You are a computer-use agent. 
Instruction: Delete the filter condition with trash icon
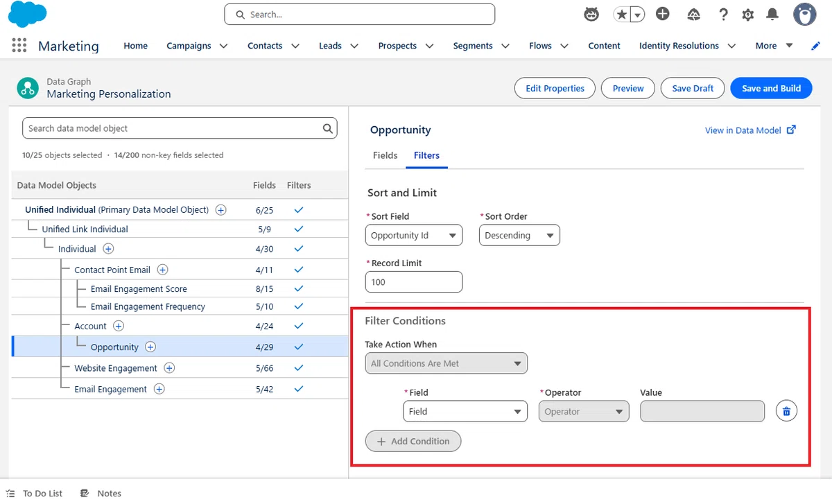[x=786, y=411]
